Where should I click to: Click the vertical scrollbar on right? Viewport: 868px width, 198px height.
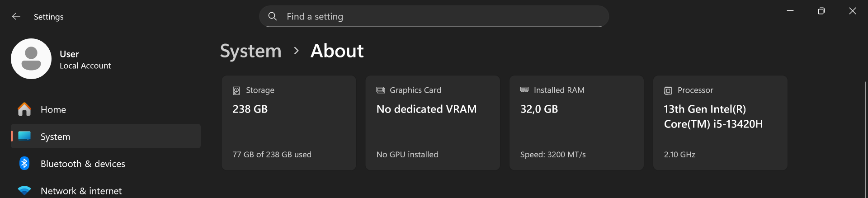coord(865,136)
